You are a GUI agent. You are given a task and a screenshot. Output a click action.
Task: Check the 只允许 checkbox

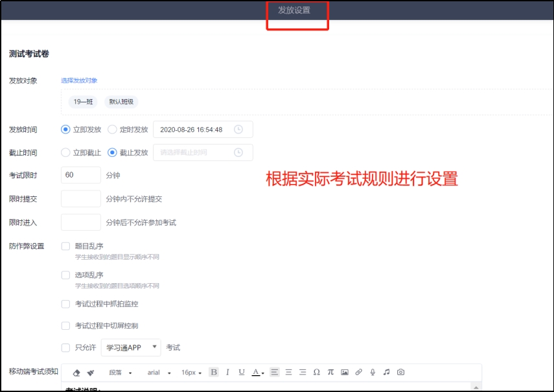[65, 347]
